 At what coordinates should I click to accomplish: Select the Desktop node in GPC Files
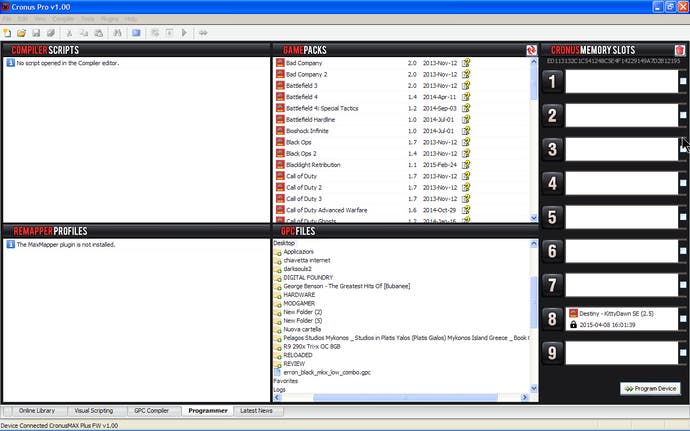pos(284,243)
